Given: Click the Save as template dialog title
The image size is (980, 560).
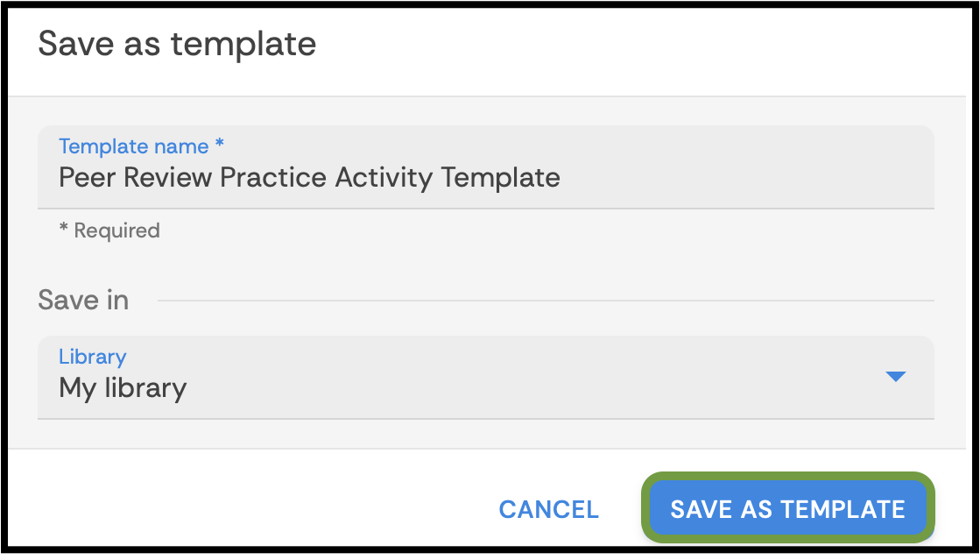Looking at the screenshot, I should tap(177, 43).
